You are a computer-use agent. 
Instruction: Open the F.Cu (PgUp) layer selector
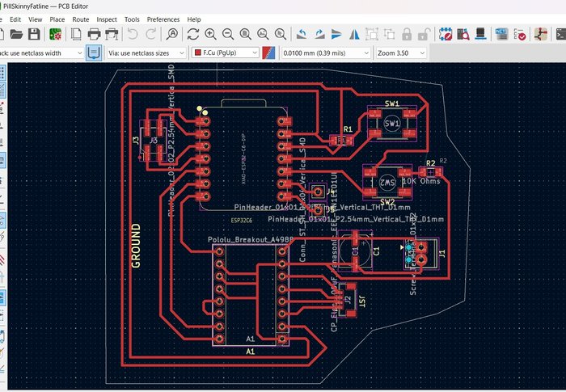pos(226,53)
